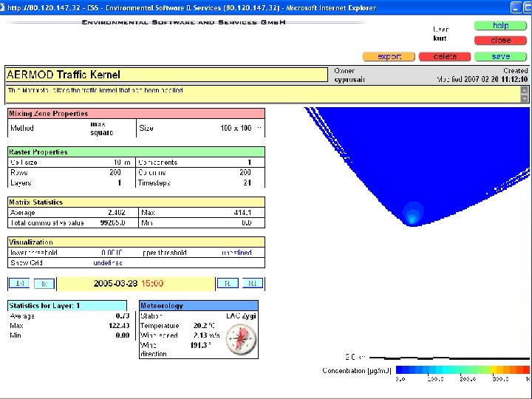
Task: Click lower threshold value link
Action: coord(112,253)
